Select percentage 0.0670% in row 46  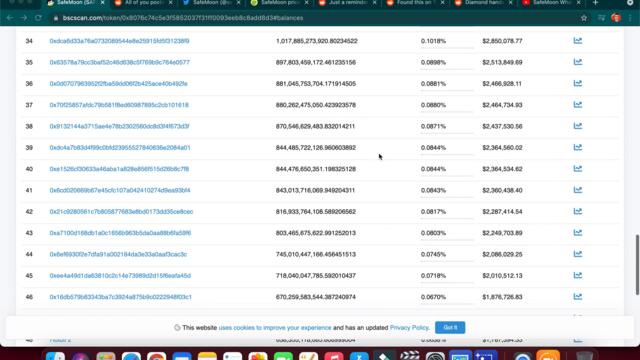coord(433,297)
